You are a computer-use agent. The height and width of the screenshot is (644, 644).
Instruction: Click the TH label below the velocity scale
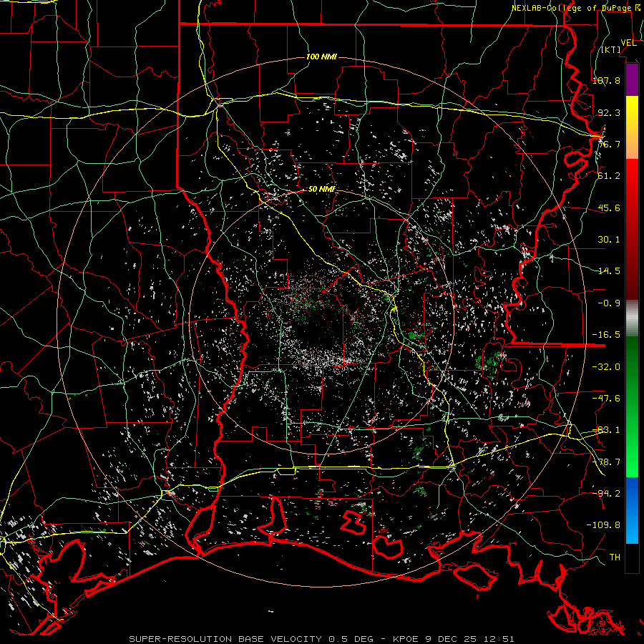pyautogui.click(x=615, y=557)
